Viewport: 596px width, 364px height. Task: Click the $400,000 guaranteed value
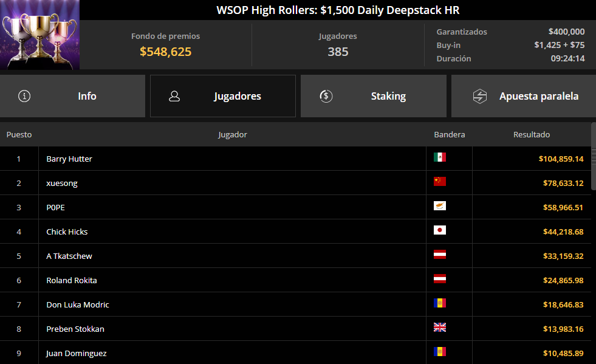(x=566, y=32)
